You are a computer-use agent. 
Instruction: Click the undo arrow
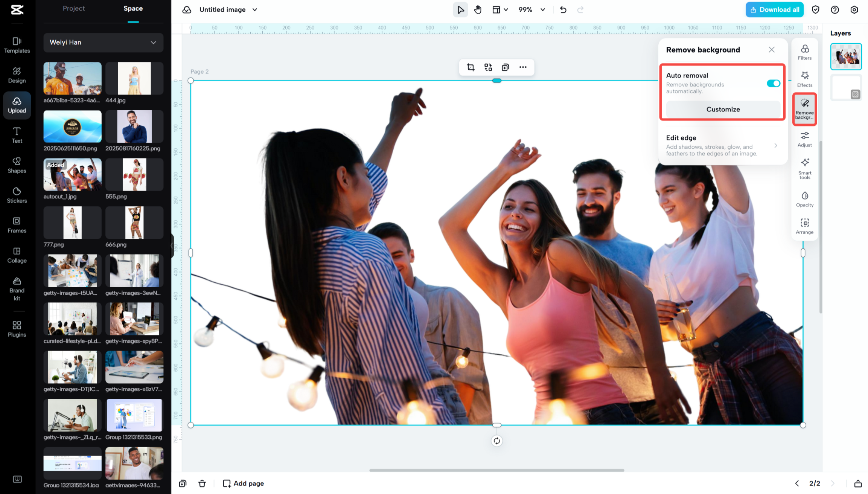coord(563,10)
